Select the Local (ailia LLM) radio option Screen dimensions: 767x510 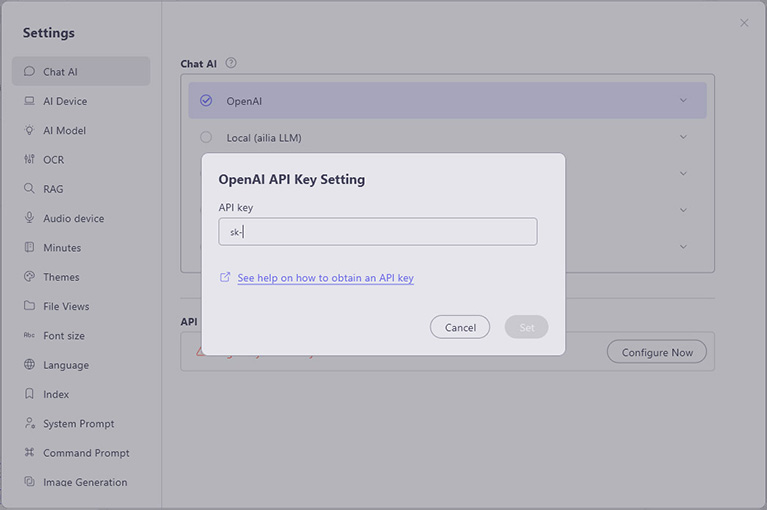(206, 137)
